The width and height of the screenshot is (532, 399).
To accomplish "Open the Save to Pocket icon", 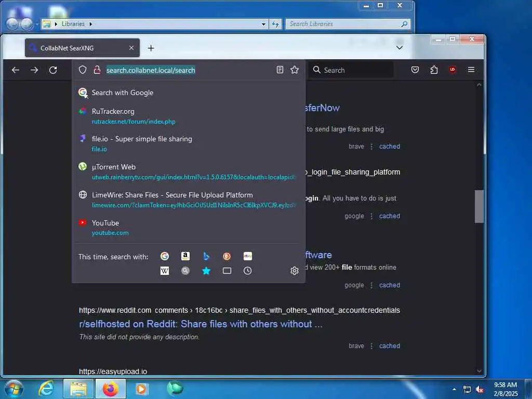I will coord(415,70).
